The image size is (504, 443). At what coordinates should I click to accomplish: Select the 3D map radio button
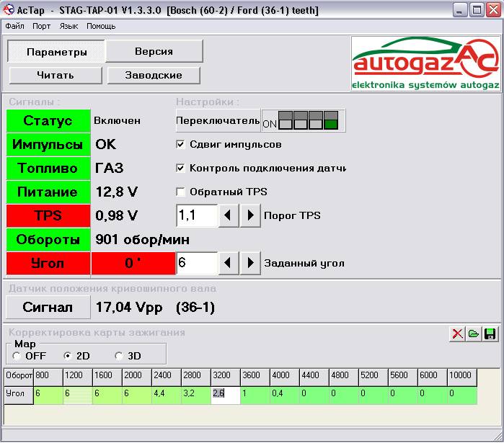119,356
